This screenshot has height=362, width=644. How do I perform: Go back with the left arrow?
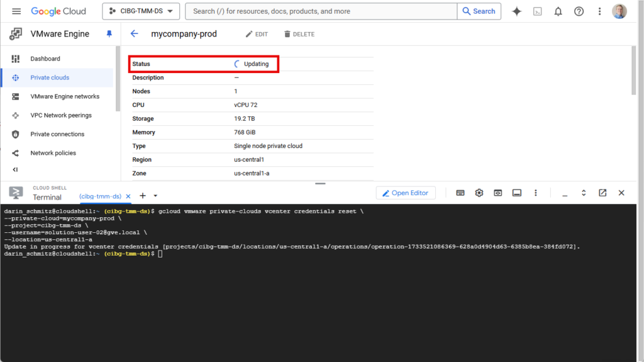(x=135, y=34)
